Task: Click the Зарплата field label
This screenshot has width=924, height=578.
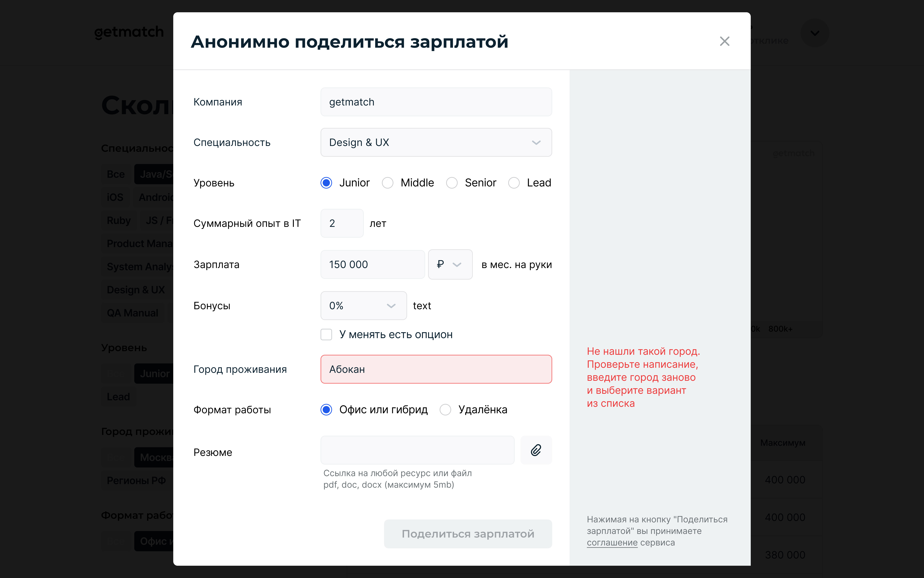Action: point(217,265)
